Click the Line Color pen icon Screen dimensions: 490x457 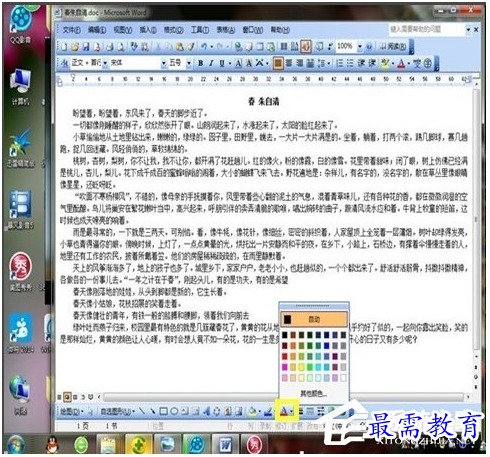pyautogui.click(x=268, y=412)
